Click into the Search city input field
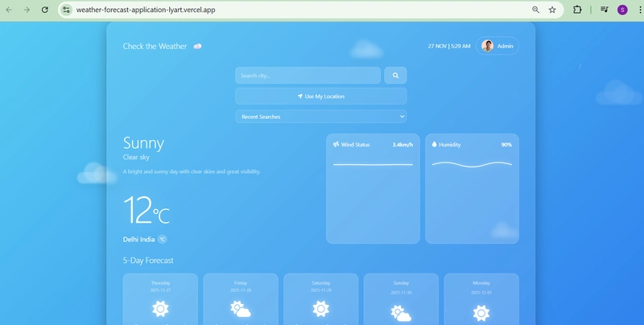 point(308,76)
